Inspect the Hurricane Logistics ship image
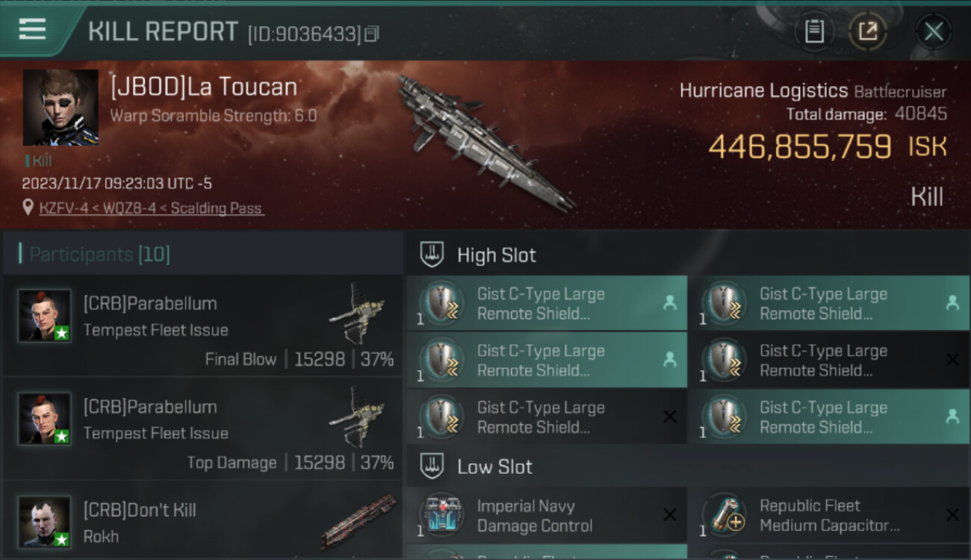The image size is (971, 560). coord(485,142)
